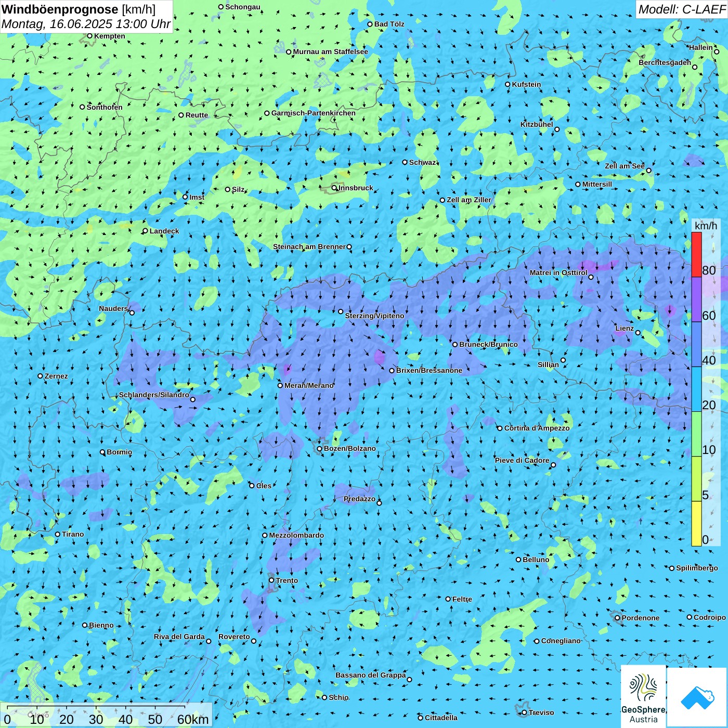Click the Sillian label
This screenshot has height=728, width=728.
click(548, 365)
